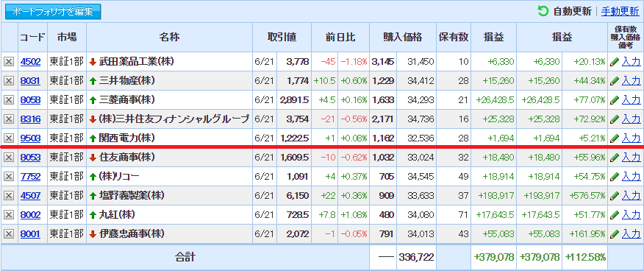Click green refresh icon beside 自動更新
This screenshot has height=271, width=644.
(543, 11)
